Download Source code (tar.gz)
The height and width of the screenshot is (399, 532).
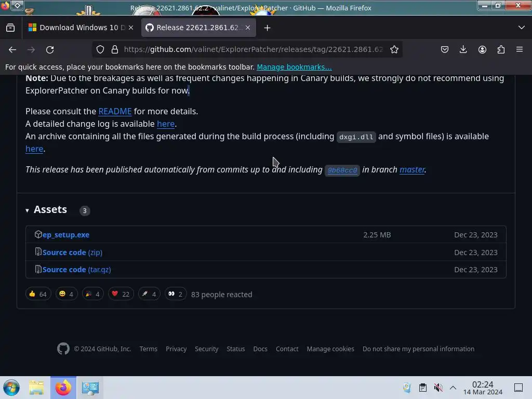(77, 270)
